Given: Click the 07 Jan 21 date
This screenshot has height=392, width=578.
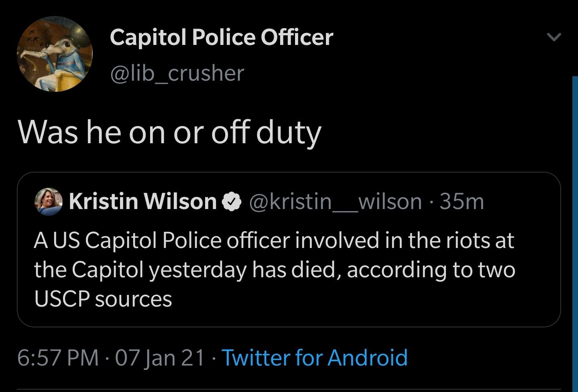Looking at the screenshot, I should pos(160,357).
